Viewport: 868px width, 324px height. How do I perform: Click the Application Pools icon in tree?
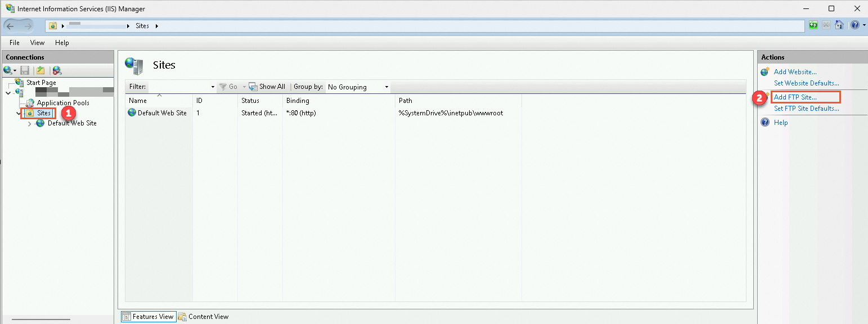coord(30,103)
